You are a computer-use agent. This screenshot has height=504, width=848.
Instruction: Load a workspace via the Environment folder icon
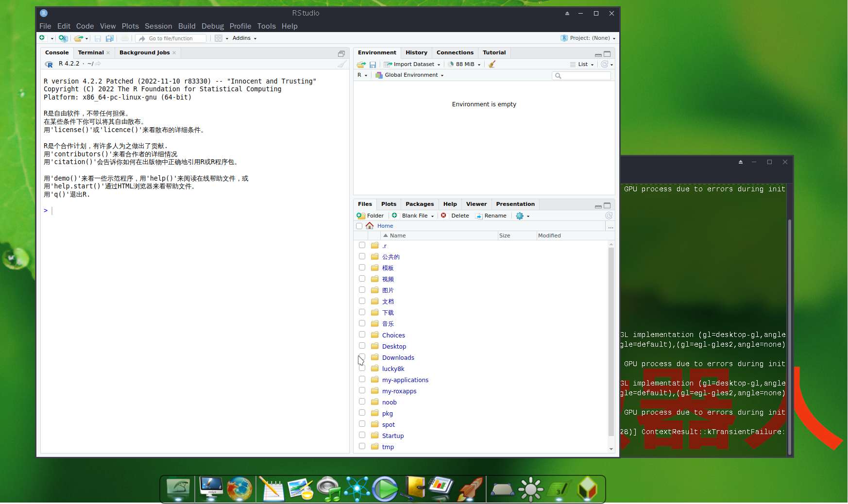coord(361,64)
